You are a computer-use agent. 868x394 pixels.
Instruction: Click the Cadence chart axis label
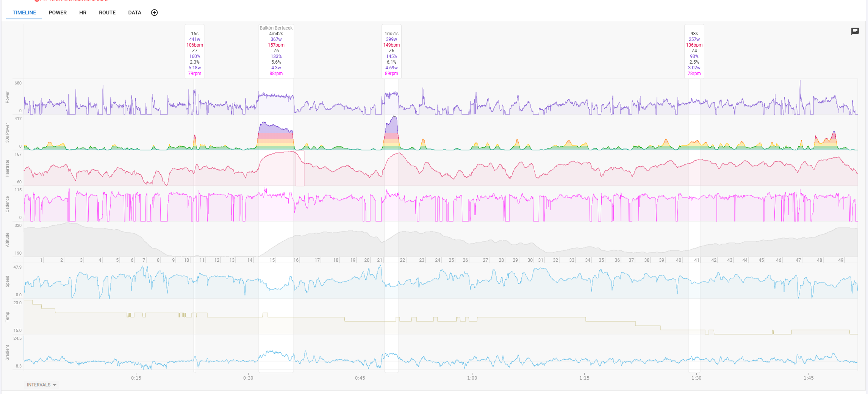(x=7, y=204)
